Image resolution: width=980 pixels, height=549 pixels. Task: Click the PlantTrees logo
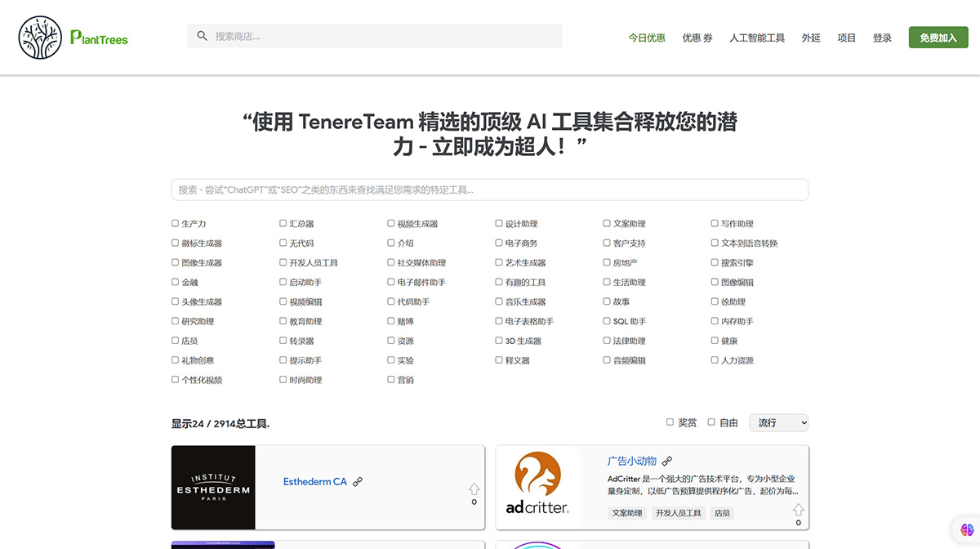click(x=72, y=37)
